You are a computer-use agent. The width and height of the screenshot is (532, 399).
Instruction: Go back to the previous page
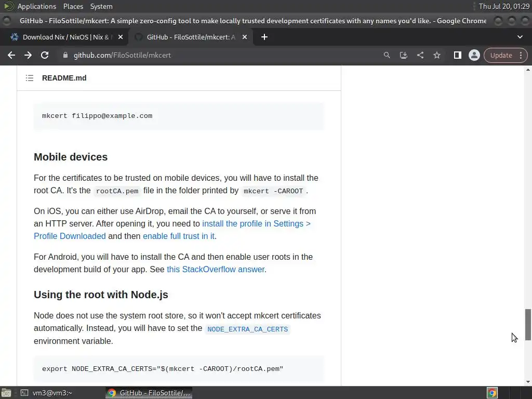click(x=11, y=55)
